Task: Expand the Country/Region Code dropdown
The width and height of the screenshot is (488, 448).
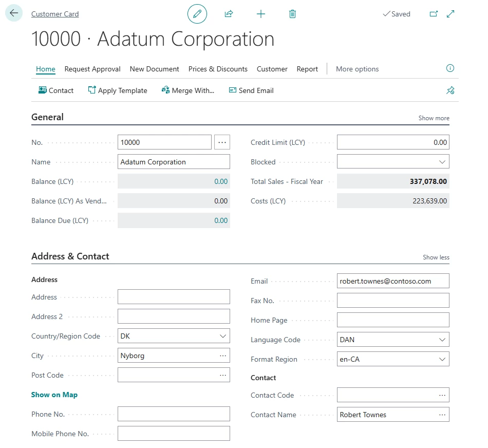Action: [222, 335]
